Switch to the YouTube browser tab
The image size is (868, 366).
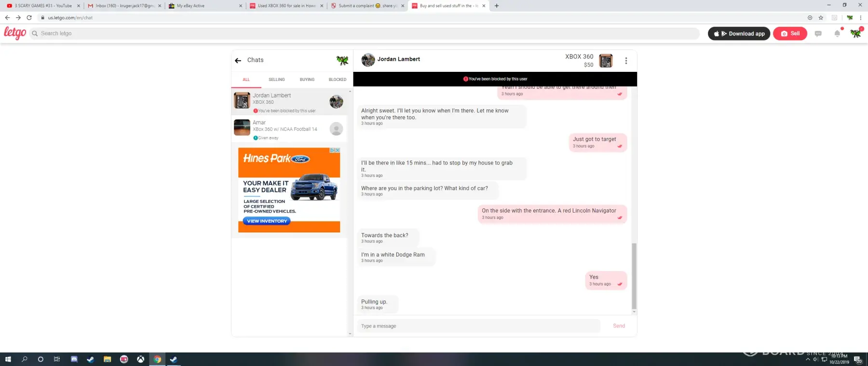tap(42, 6)
